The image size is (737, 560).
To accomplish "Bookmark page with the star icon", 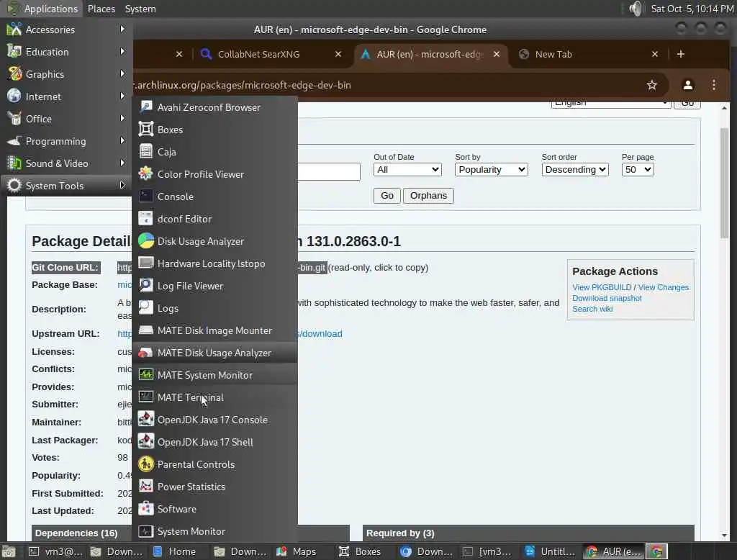I will [x=651, y=85].
